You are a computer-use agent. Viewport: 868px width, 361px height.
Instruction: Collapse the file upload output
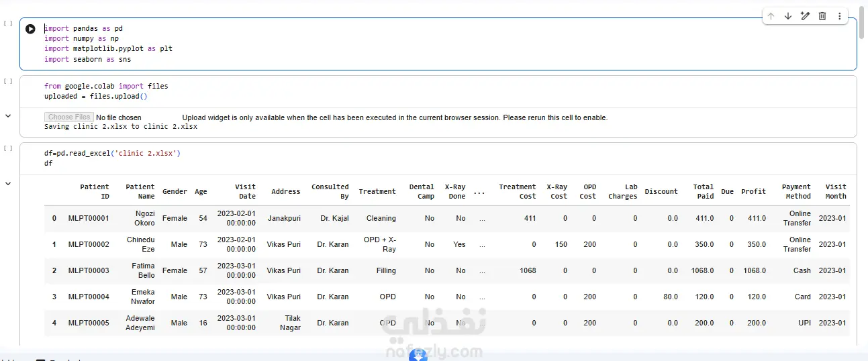(8, 116)
